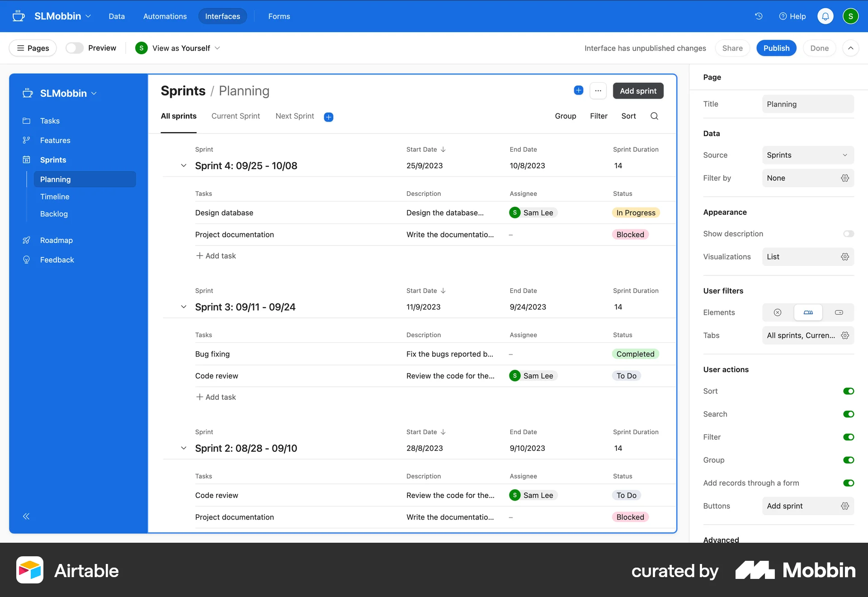The height and width of the screenshot is (597, 868).
Task: Switch to the Current Sprint tab
Action: (x=236, y=116)
